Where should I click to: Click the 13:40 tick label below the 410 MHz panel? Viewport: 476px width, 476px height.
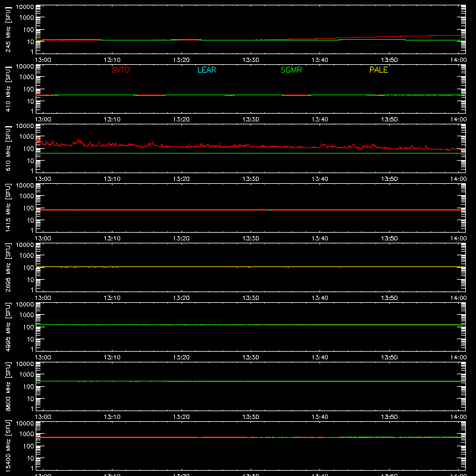(320, 120)
